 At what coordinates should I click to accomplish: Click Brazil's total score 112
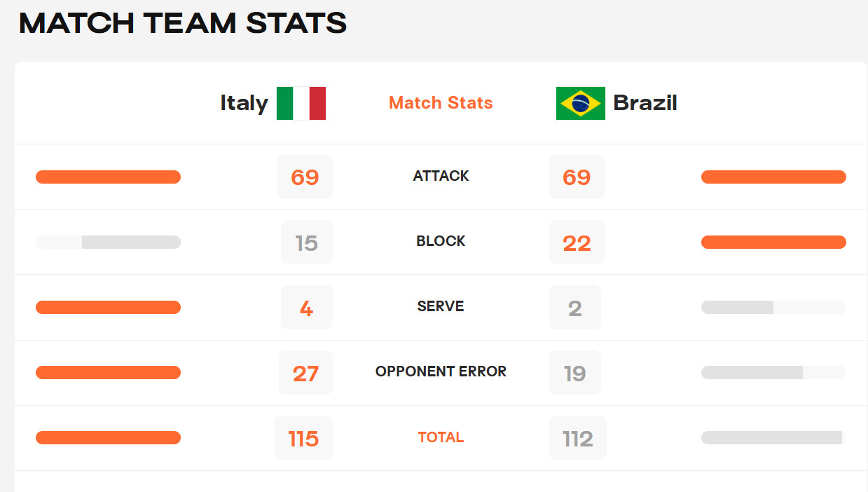click(x=578, y=438)
